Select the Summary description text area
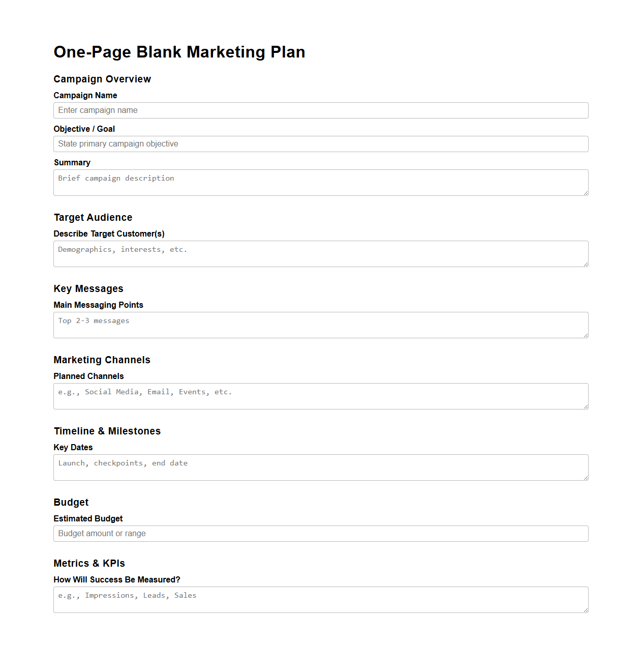This screenshot has width=642, height=672. 320,182
